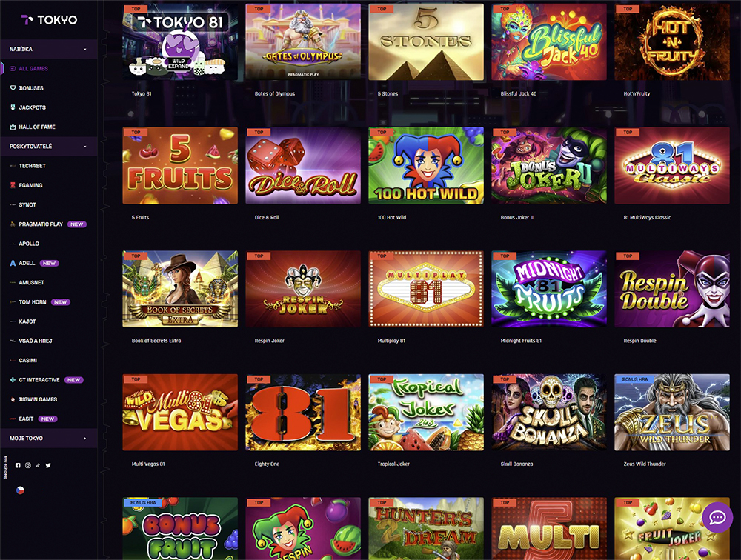Open the Skull Bonanza game thumbnail

[x=548, y=413]
